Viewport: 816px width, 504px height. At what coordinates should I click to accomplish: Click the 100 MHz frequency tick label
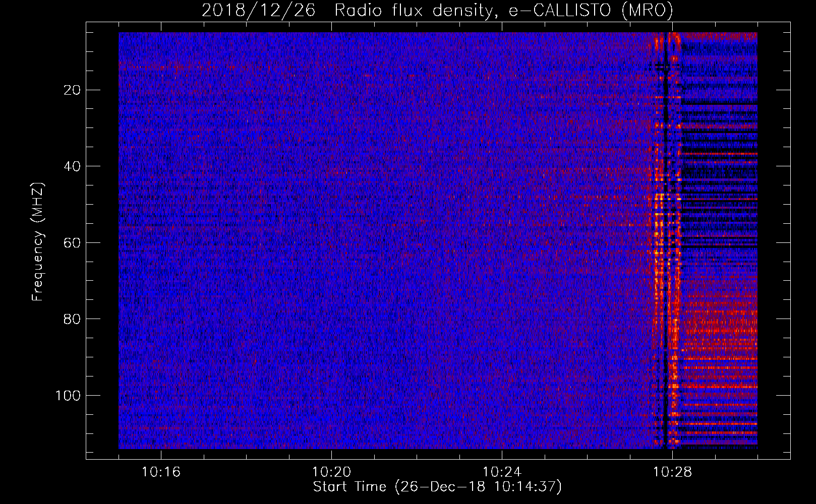pos(68,396)
